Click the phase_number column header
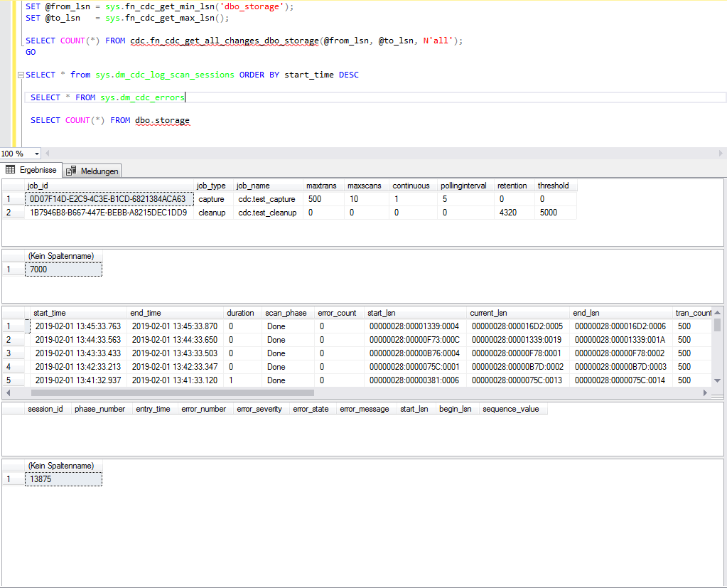Viewport: 727px width, 588px height. 100,409
